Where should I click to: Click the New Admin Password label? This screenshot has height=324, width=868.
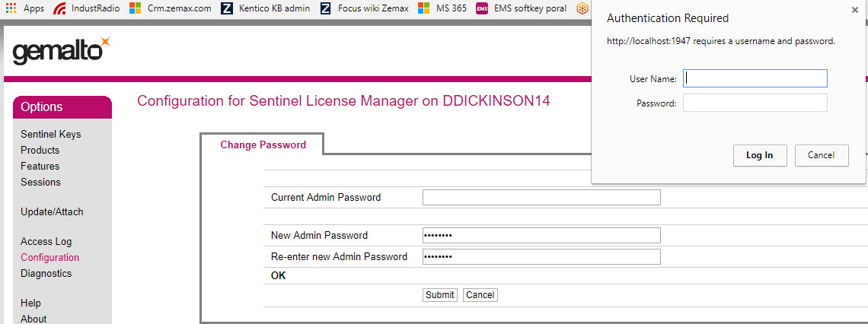319,236
